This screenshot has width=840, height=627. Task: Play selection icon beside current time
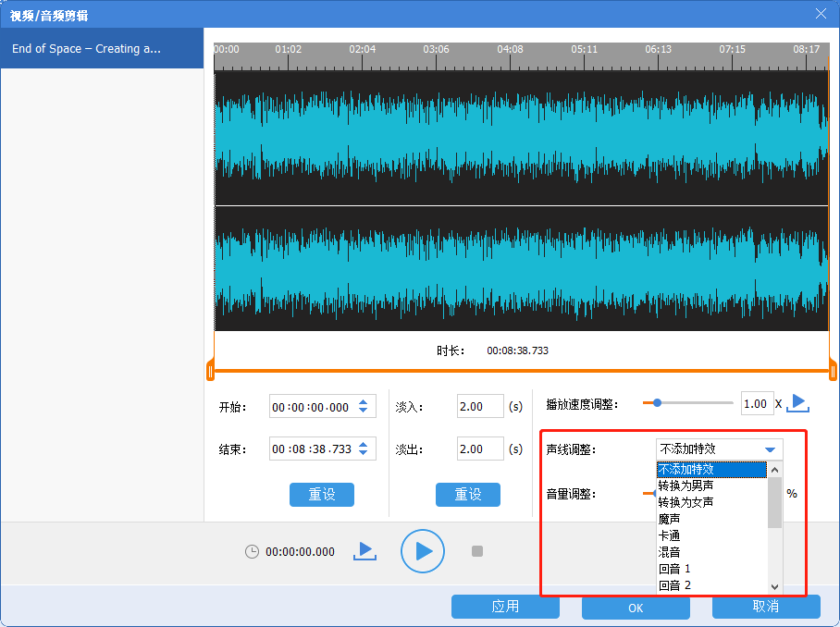click(x=364, y=551)
